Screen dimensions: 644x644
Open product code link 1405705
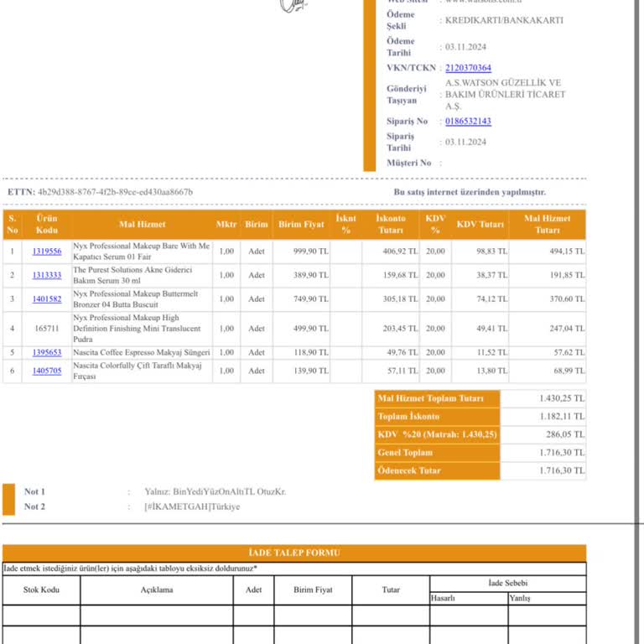(47, 371)
